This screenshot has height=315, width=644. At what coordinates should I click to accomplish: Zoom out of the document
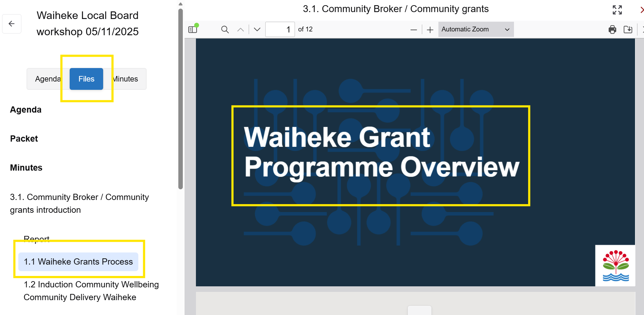click(414, 29)
